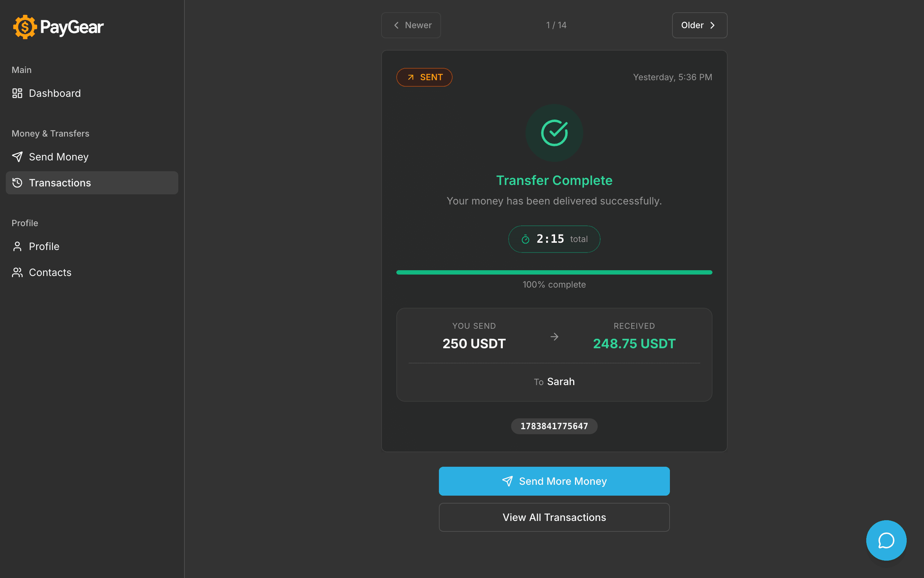Go to Send Money page

pyautogui.click(x=92, y=157)
